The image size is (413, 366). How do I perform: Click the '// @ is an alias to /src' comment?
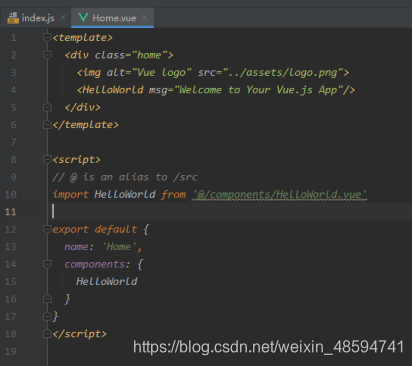125,177
